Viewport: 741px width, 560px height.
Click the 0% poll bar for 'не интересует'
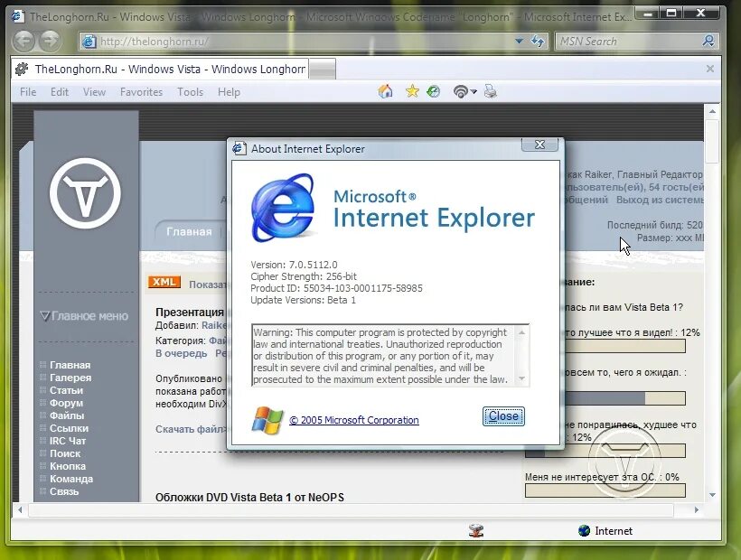coord(605,490)
